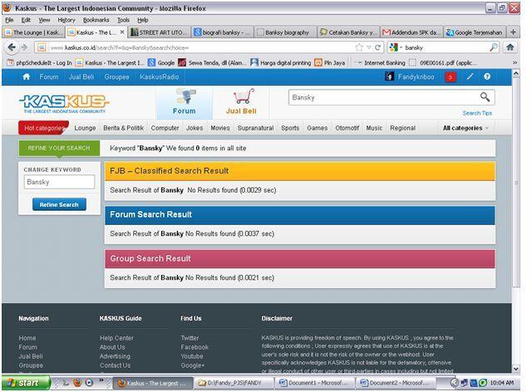Screen dimensions: 532x392
Task: Show more bookmarks via chevron
Action: click(x=515, y=63)
